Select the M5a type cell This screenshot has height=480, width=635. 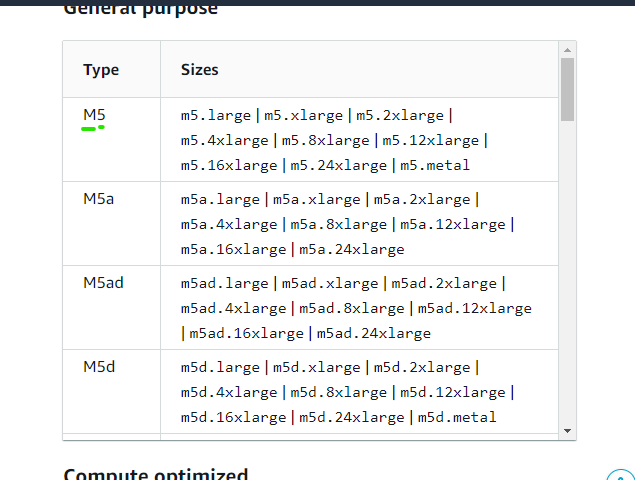pyautogui.click(x=99, y=199)
